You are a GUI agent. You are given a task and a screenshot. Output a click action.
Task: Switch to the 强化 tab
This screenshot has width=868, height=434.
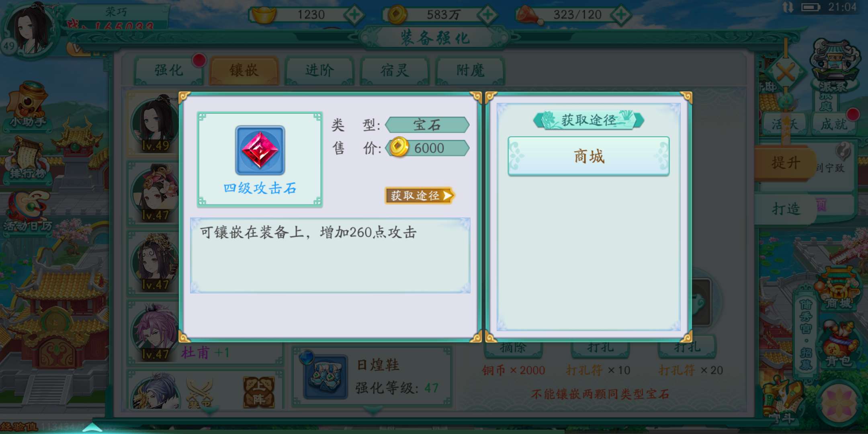[x=169, y=70]
